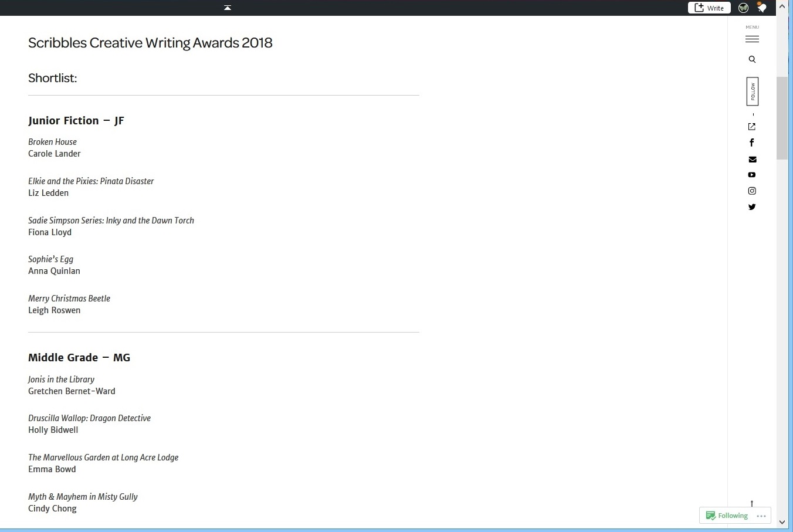This screenshot has height=532, width=793.
Task: Open the site search magnifier
Action: point(752,59)
